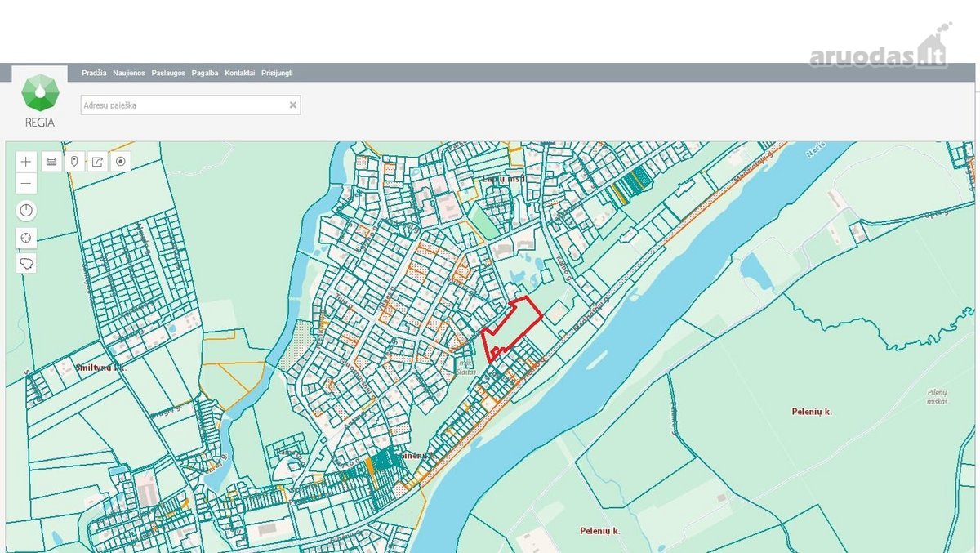Viewport: 980px width, 553px height.
Task: Select Prisijungti to log in
Action: point(277,73)
